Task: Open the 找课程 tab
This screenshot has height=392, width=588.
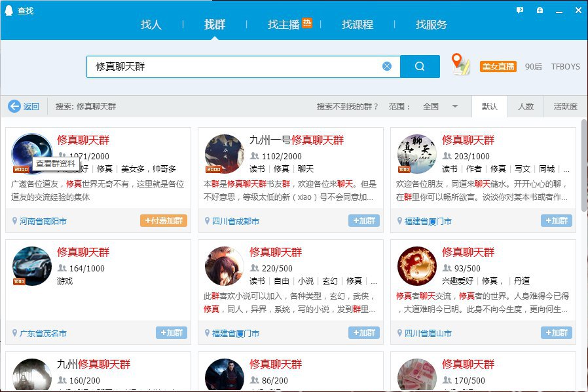Action: click(x=357, y=24)
